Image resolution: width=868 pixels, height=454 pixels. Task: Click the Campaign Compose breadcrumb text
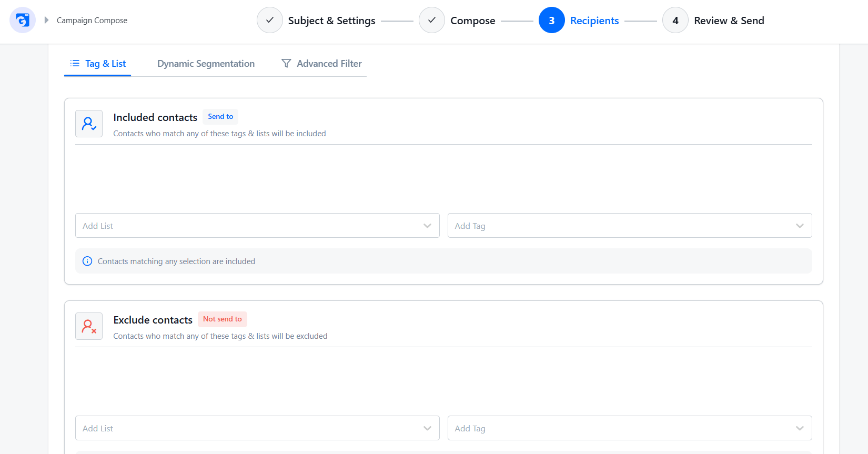(92, 20)
